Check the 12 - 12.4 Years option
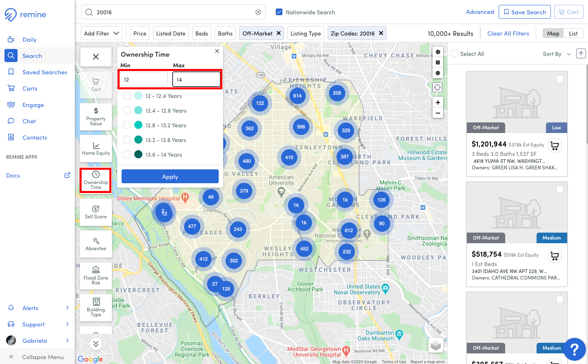The height and width of the screenshot is (364, 588). [x=127, y=95]
